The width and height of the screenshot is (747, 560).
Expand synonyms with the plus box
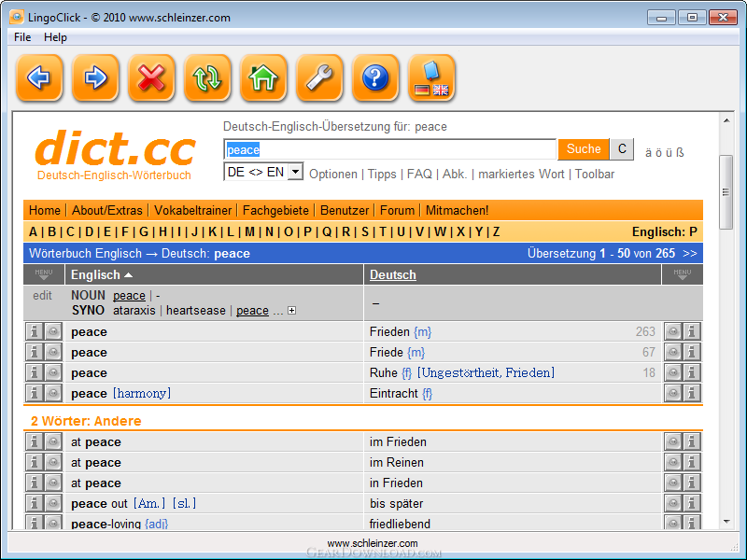pyautogui.click(x=292, y=311)
